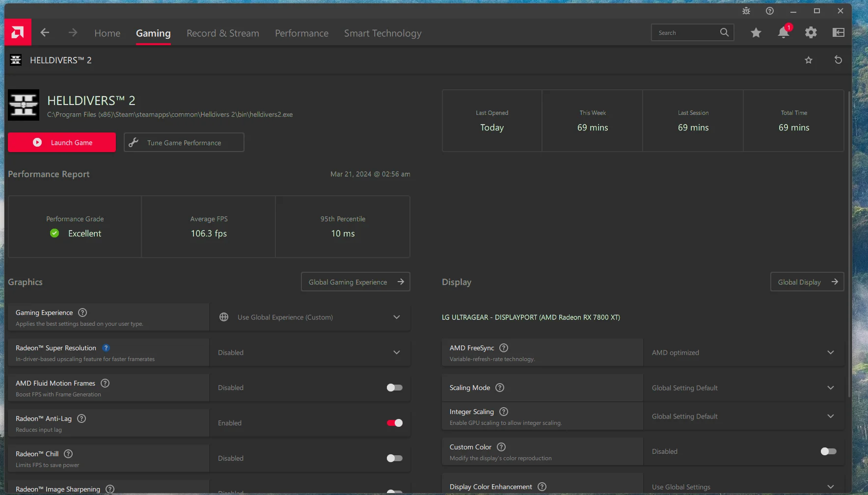Screen dimensions: 868x495
Task: Enable the Radeon Chill toggle
Action: coord(394,458)
